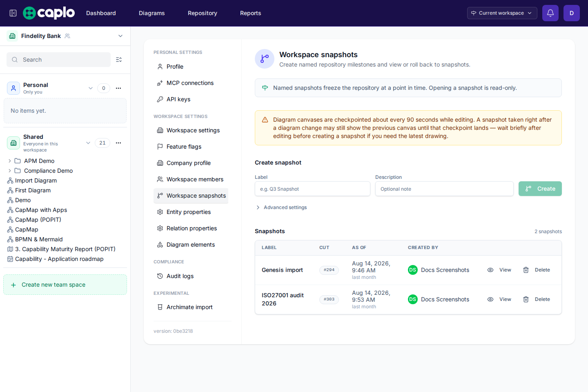588x392 pixels.
Task: Expand the Compliance Demo folder
Action: (x=10, y=171)
